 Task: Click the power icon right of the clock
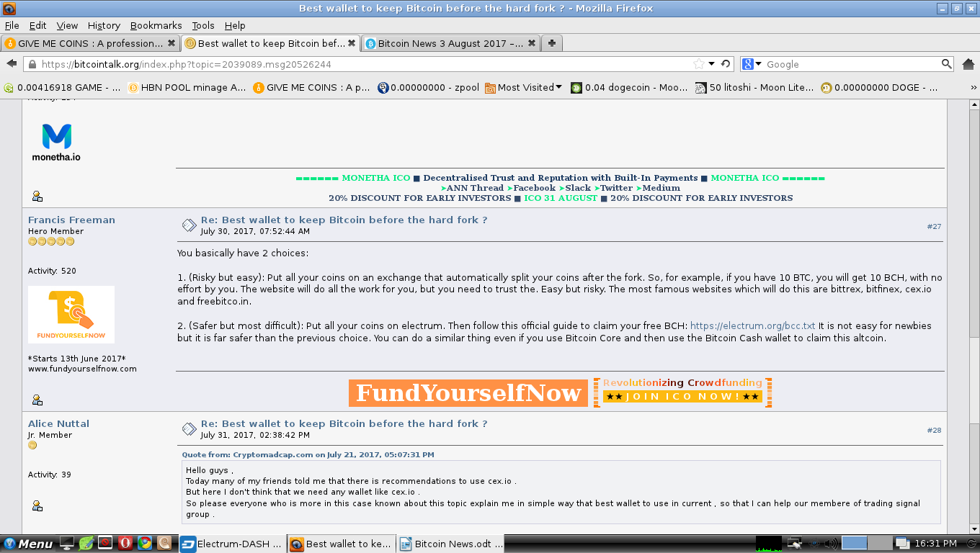tap(970, 544)
